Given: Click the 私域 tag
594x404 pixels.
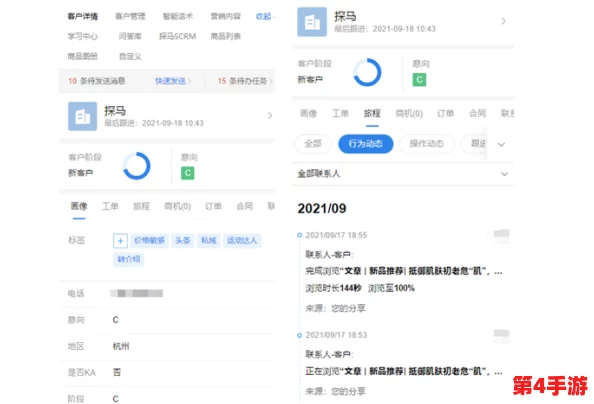Looking at the screenshot, I should 208,240.
